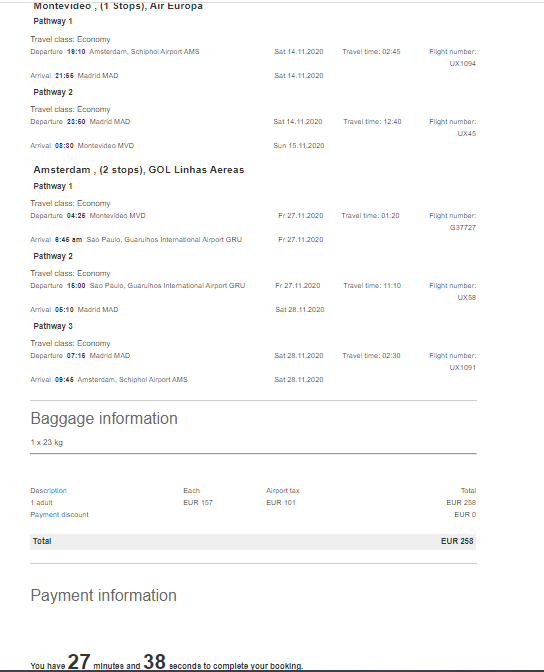Image resolution: width=544 pixels, height=672 pixels.
Task: Click the 15:00 Sao Paulo Guarulhos departure
Action: [138, 285]
